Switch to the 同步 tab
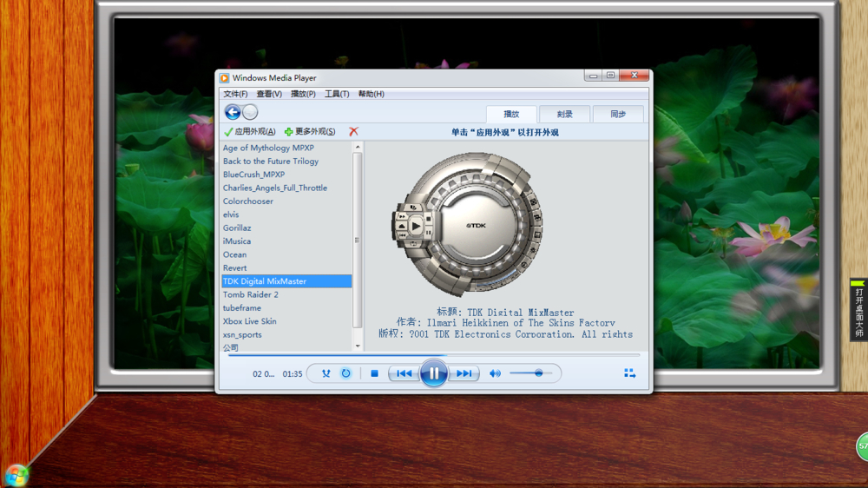The image size is (868, 488). [618, 114]
